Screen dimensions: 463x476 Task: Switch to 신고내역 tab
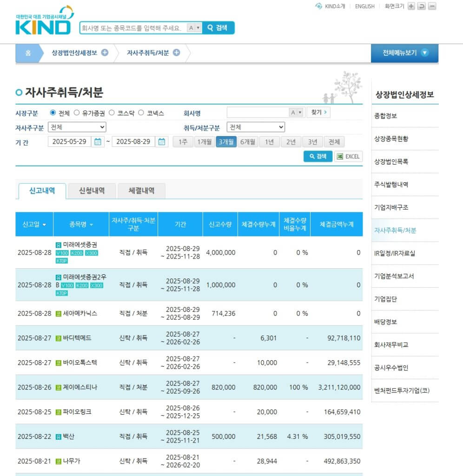[x=42, y=191]
